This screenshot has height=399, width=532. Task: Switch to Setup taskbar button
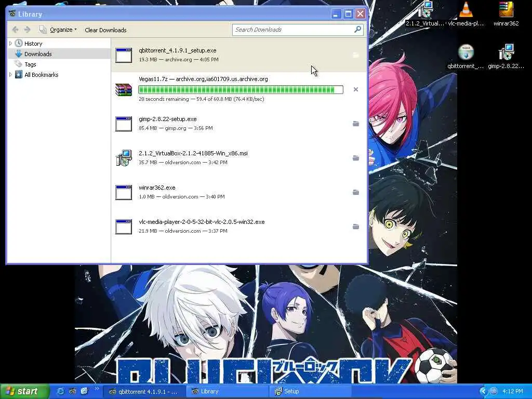click(x=311, y=392)
